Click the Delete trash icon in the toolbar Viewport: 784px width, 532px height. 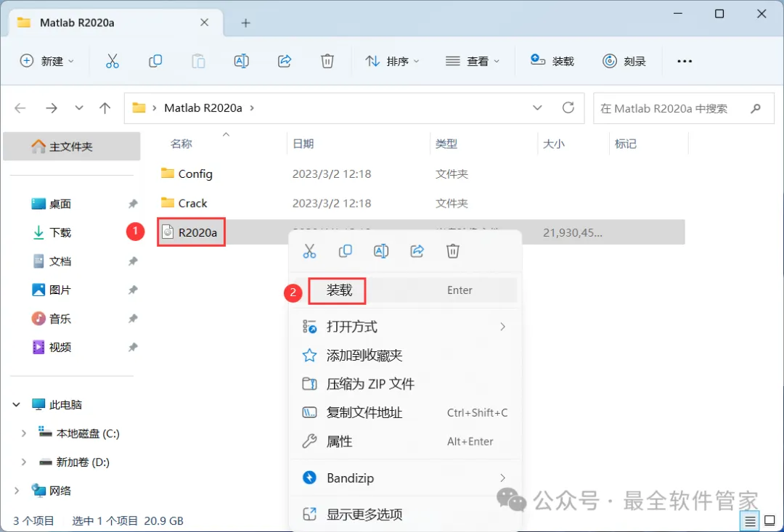327,61
